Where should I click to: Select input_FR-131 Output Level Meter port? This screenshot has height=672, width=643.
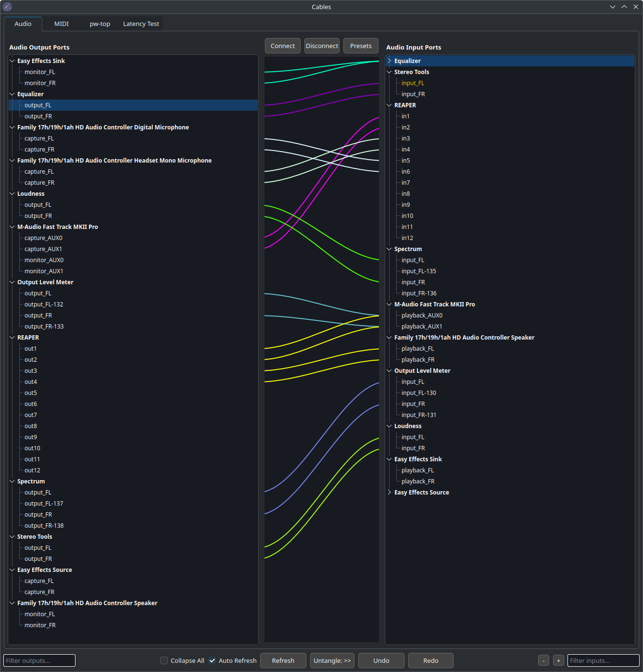coord(419,415)
